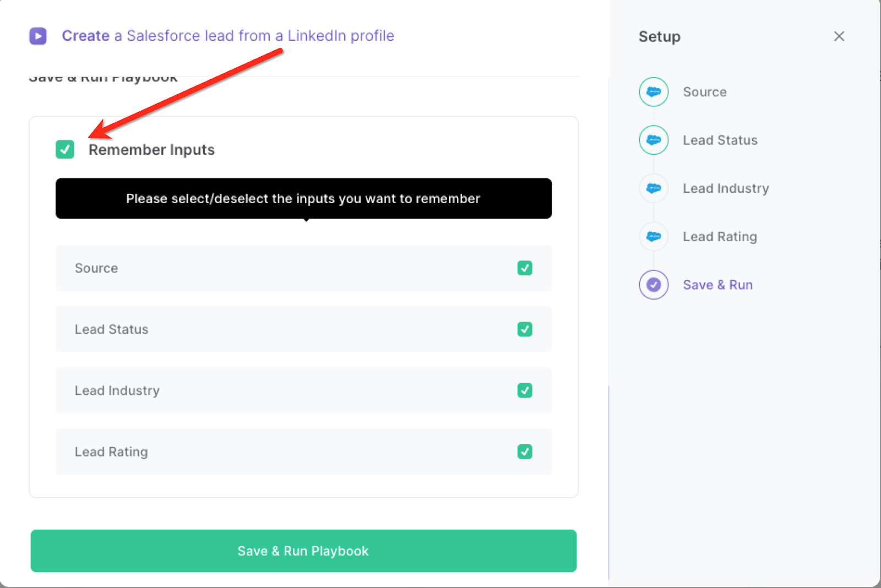Click the Source row label
The width and height of the screenshot is (881, 588).
[x=96, y=268]
